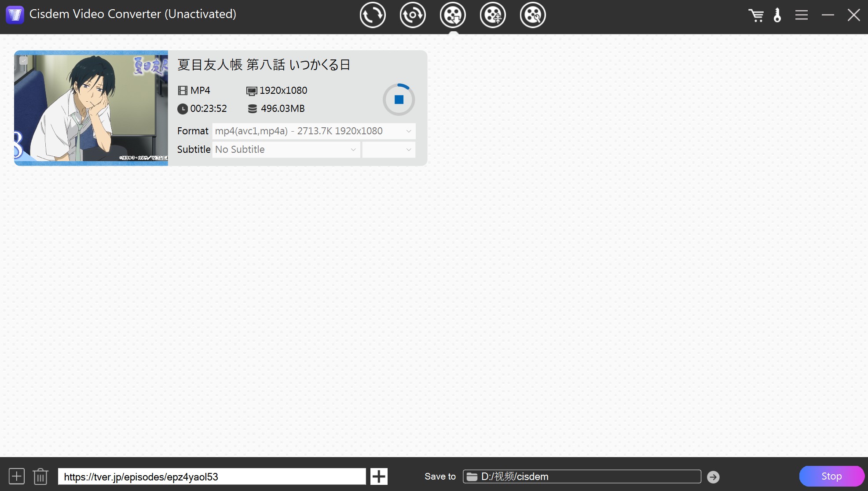Screen dimensions: 868x491
Task: Open the hamburger menu
Action: pos(801,15)
